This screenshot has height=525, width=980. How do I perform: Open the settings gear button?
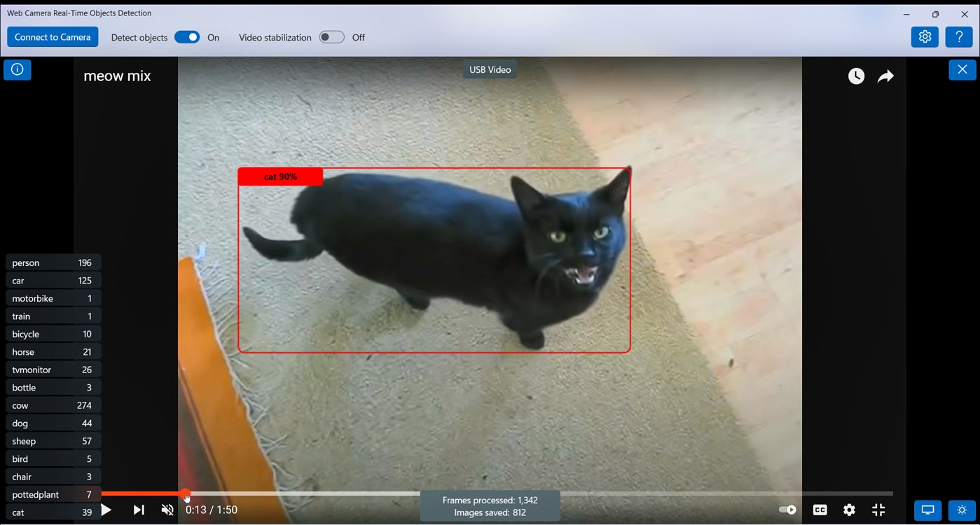click(925, 37)
